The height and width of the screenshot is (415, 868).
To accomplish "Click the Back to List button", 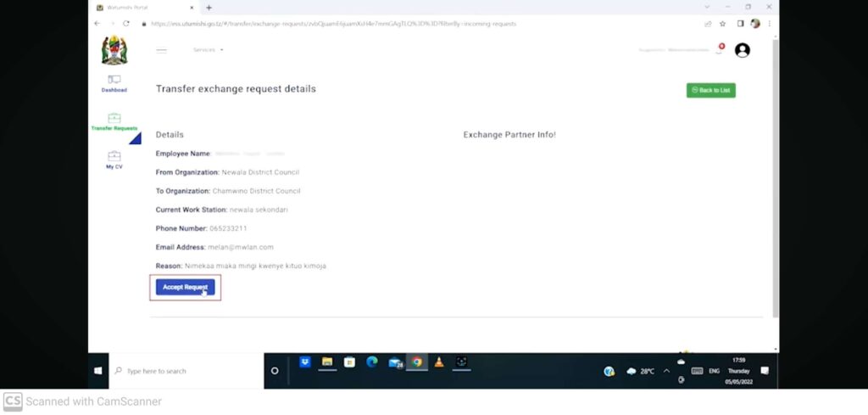I will pos(710,90).
